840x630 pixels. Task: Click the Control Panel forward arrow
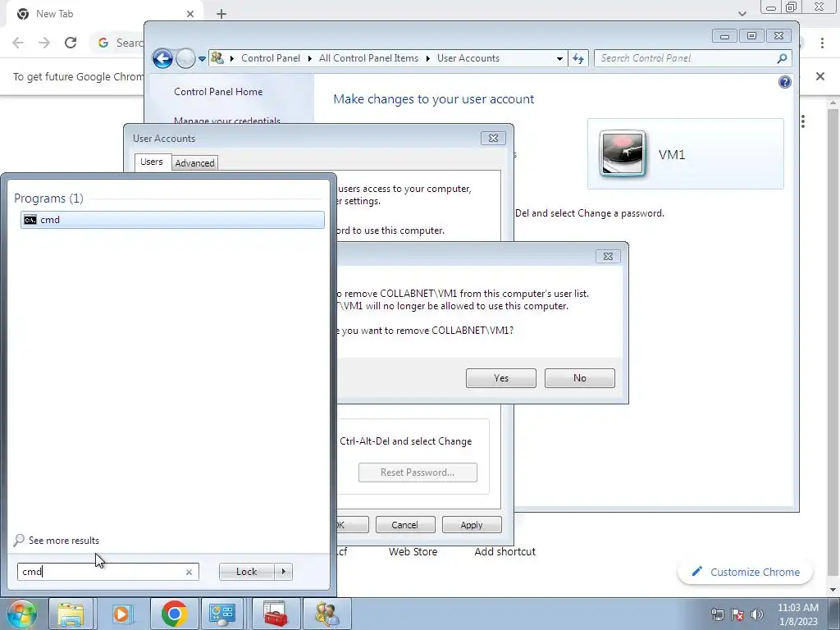(x=186, y=58)
